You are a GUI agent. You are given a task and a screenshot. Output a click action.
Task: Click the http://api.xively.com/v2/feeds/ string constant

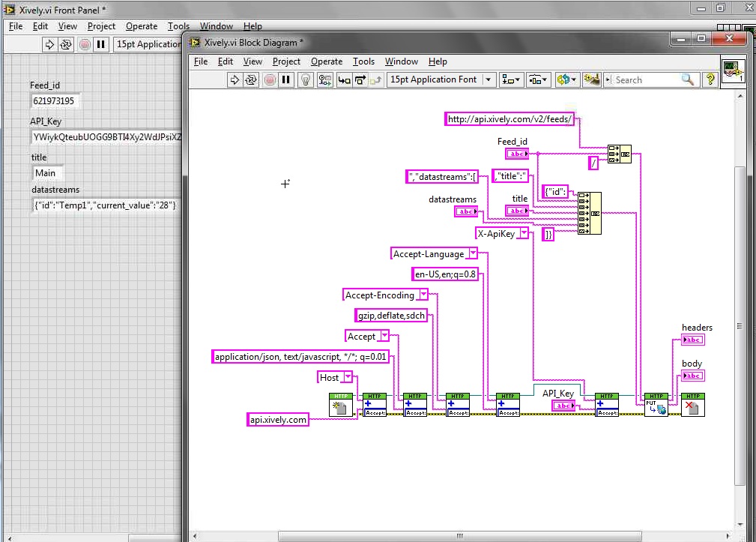pos(509,119)
